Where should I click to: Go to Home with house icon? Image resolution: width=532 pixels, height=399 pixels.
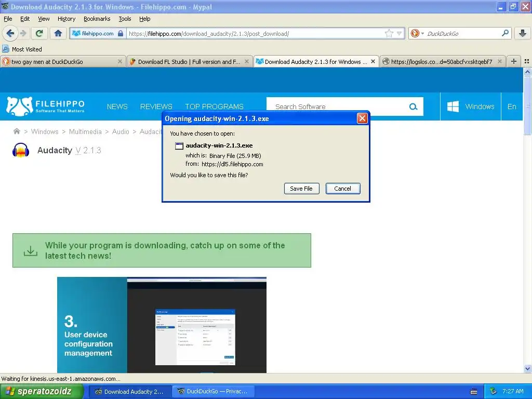coord(58,33)
